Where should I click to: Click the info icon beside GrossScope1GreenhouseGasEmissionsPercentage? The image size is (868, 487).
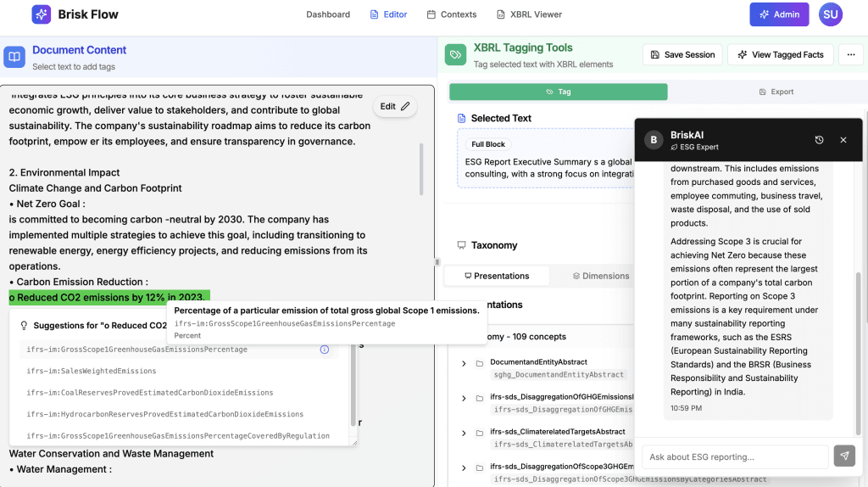324,350
